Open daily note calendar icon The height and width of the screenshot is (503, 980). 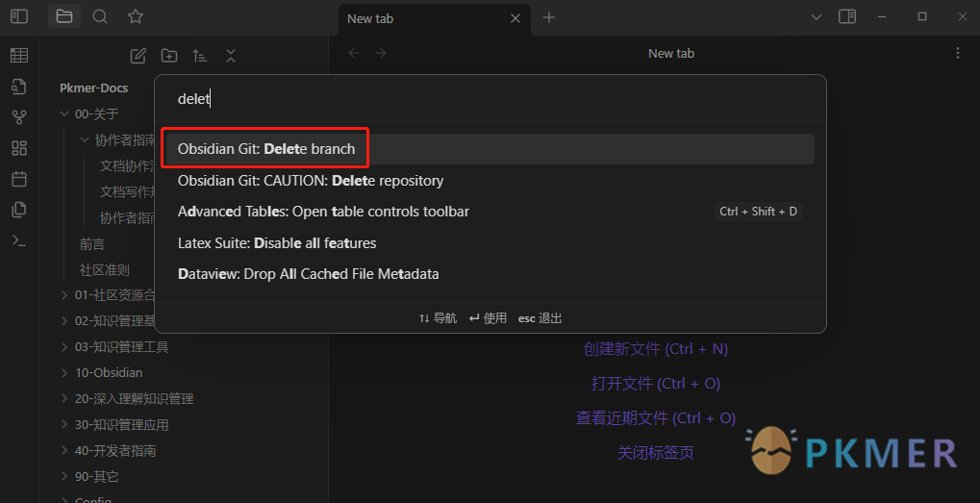click(x=19, y=179)
